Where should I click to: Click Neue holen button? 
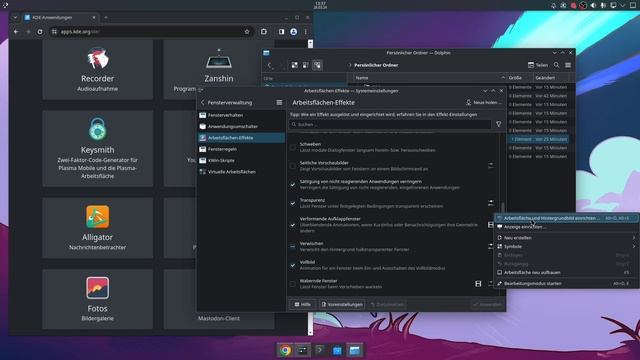pos(484,102)
